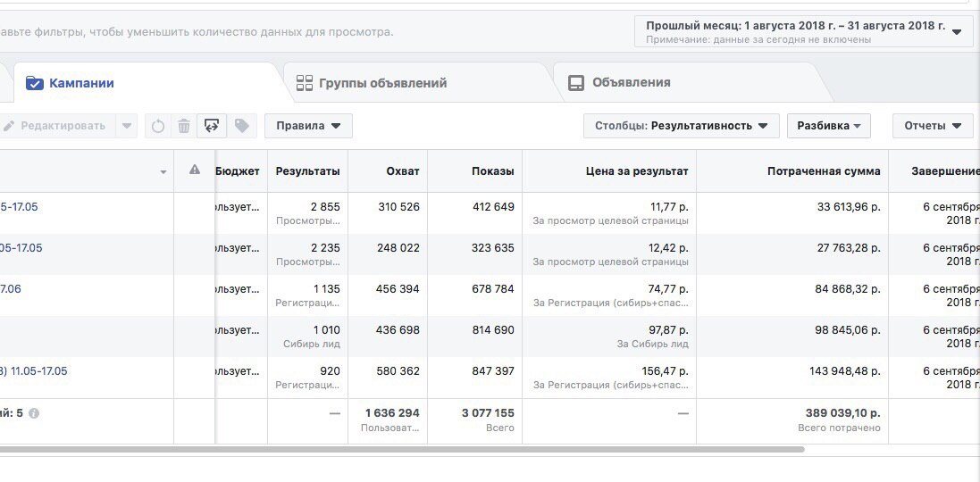Click the ad sets grid icon
Screen dimensions: 980x482
tap(305, 83)
